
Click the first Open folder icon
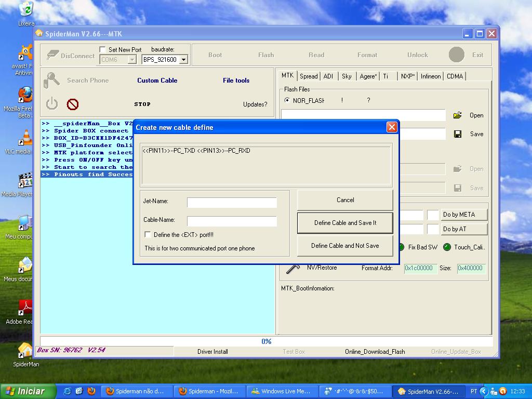(457, 115)
